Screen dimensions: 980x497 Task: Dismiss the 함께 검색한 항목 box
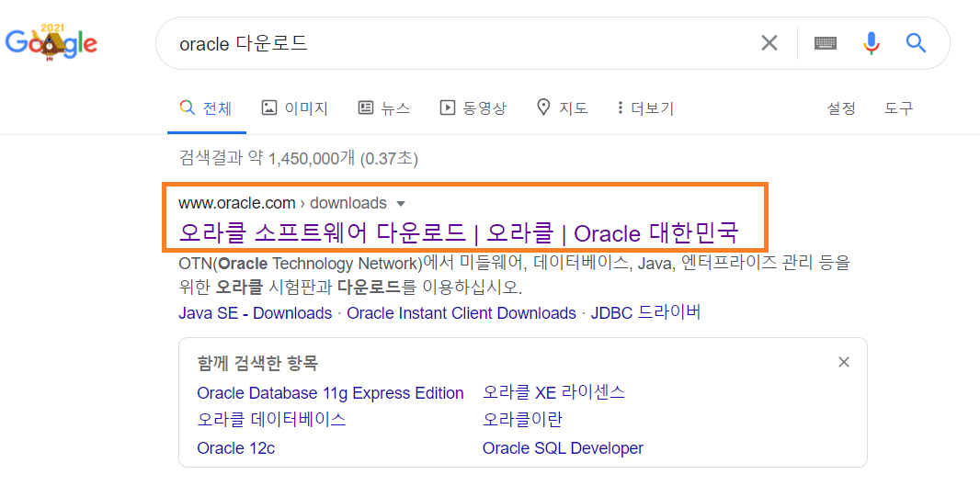pyautogui.click(x=844, y=362)
